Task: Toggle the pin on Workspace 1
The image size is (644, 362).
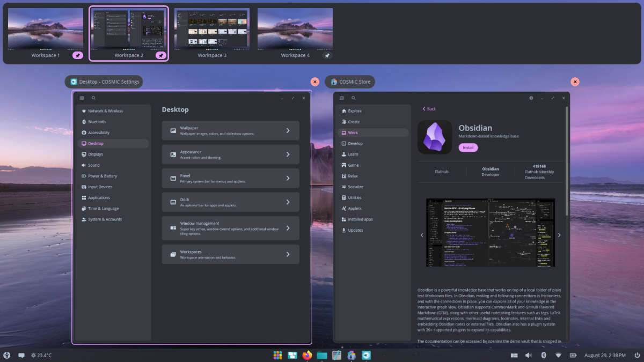Action: 78,55
